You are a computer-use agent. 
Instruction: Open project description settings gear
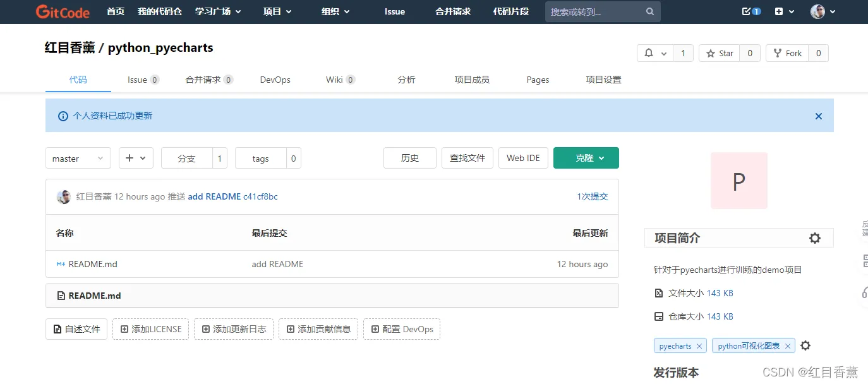[815, 238]
